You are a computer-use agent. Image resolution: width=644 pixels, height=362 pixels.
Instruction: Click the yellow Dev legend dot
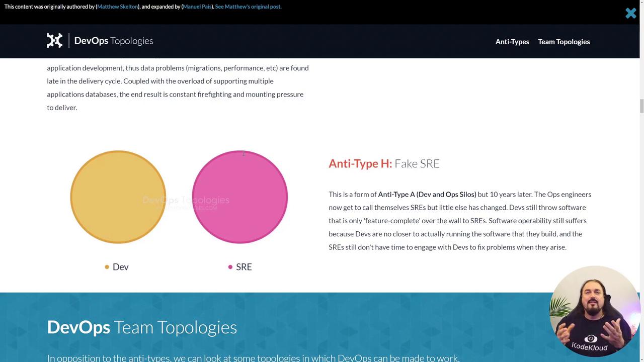coord(107,267)
